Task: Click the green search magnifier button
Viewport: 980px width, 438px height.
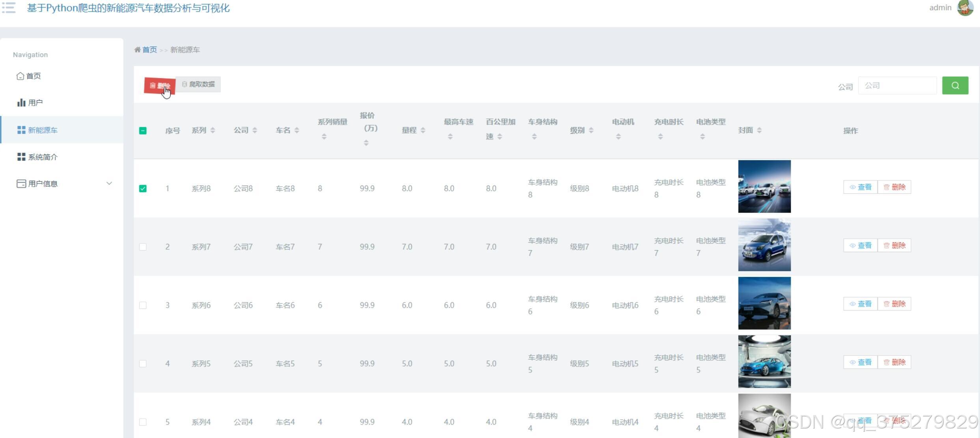Action: pos(955,85)
